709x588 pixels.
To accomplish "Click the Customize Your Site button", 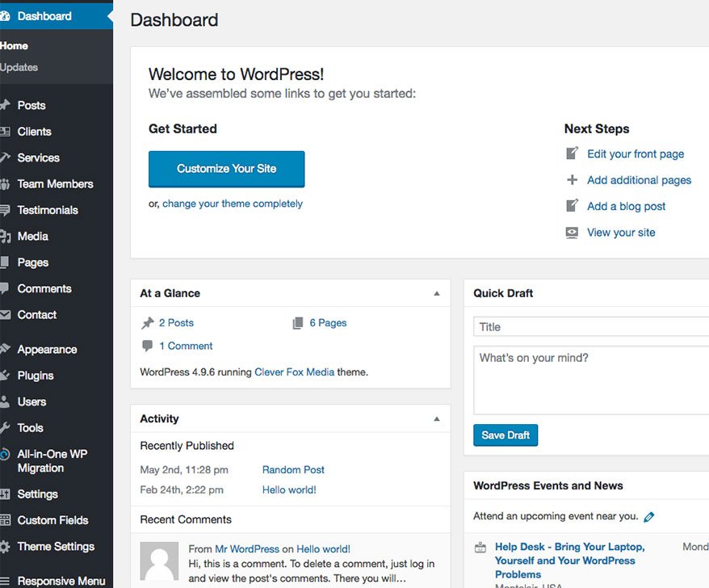I will pyautogui.click(x=227, y=169).
